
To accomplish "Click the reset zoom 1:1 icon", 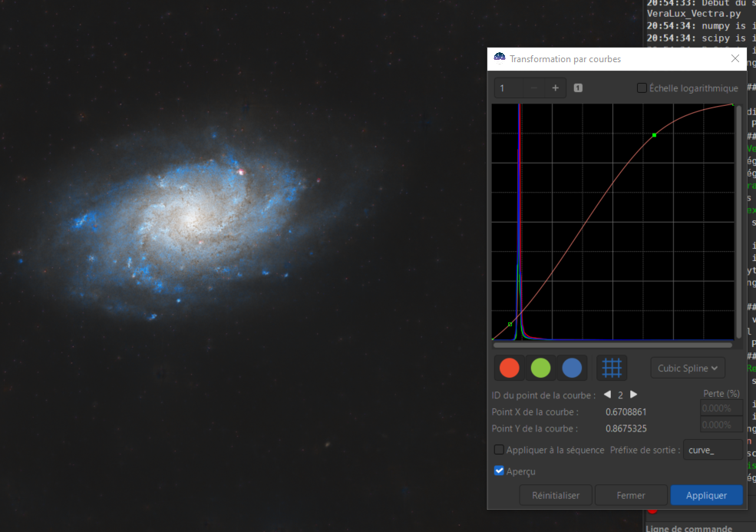I will tap(578, 88).
